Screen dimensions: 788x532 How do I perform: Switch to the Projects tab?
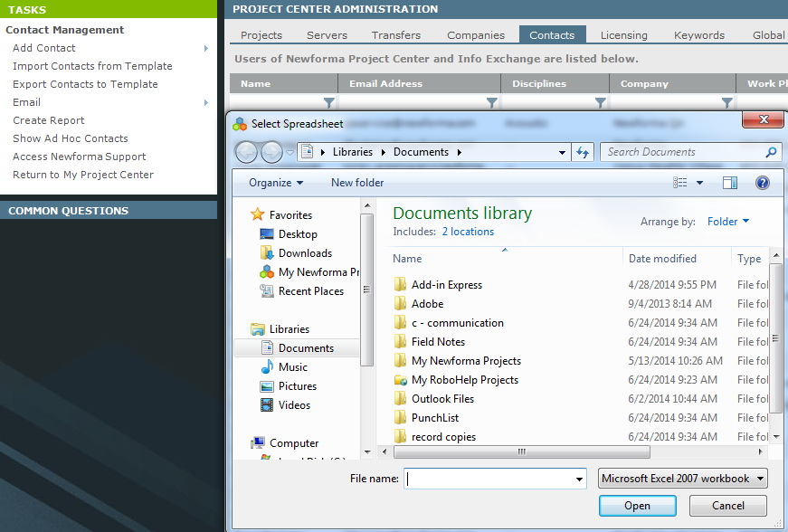[x=261, y=35]
